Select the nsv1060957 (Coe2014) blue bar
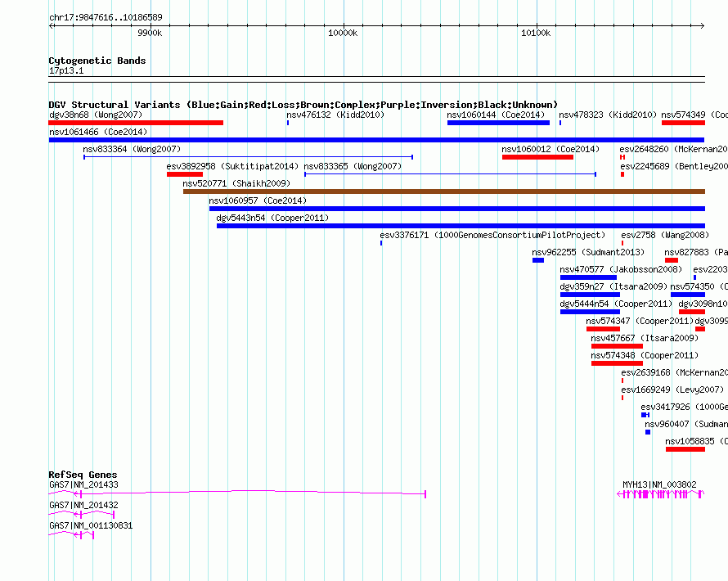The image size is (728, 581). 457,209
